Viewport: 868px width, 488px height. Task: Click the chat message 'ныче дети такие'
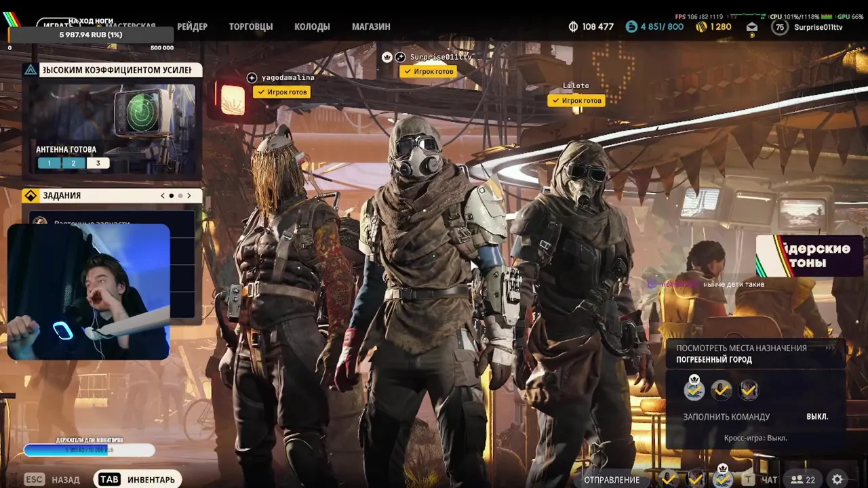[734, 284]
